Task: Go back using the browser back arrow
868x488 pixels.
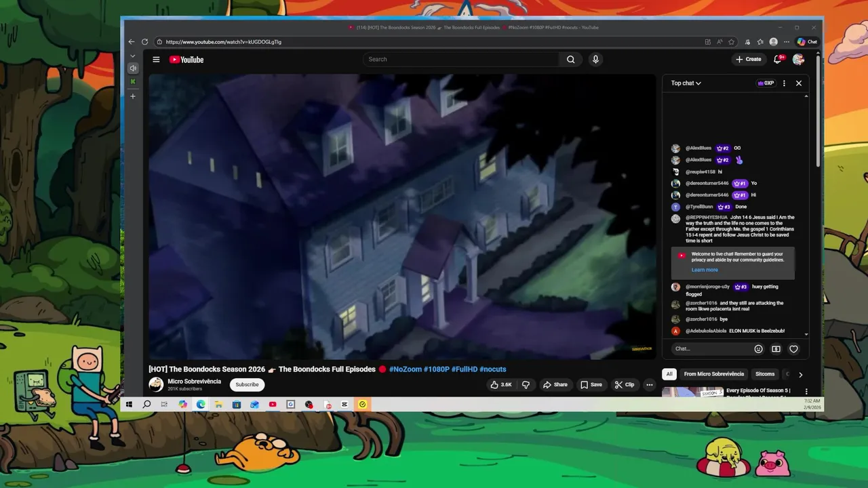Action: [x=132, y=41]
